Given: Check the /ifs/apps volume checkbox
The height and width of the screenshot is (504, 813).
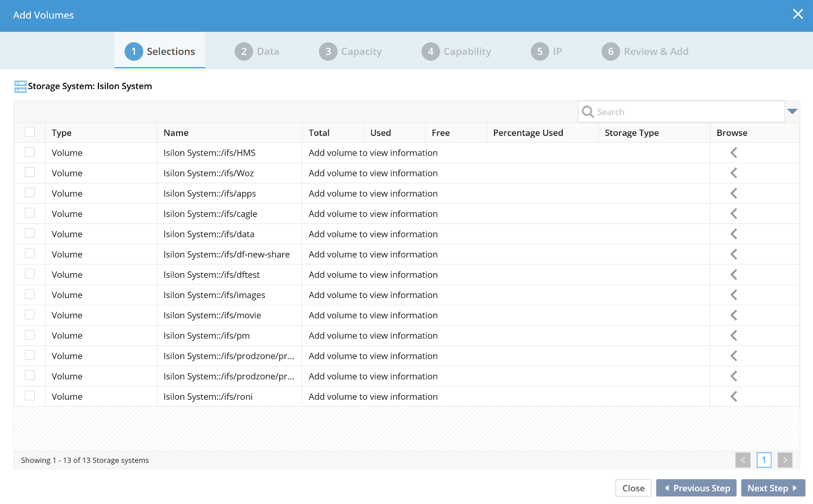Looking at the screenshot, I should (x=30, y=193).
